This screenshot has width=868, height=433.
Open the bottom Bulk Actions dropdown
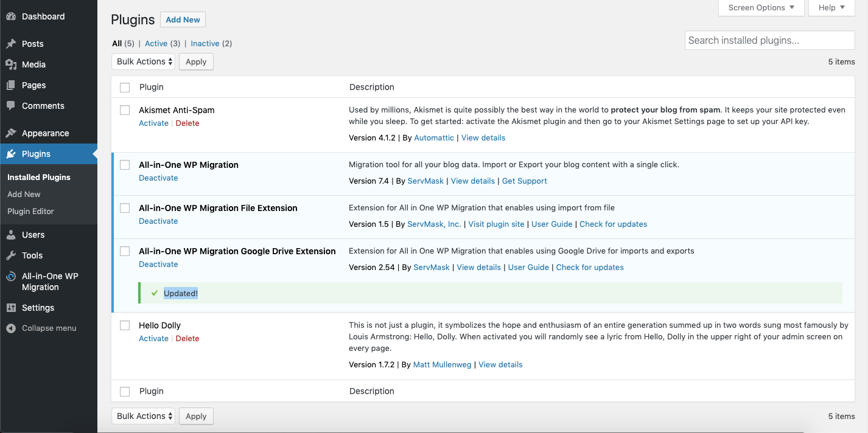click(143, 416)
